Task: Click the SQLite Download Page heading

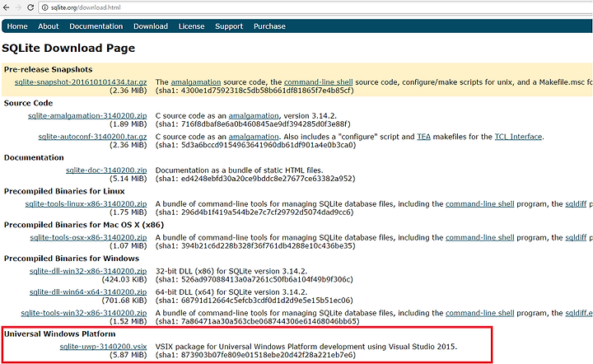Action: click(68, 48)
